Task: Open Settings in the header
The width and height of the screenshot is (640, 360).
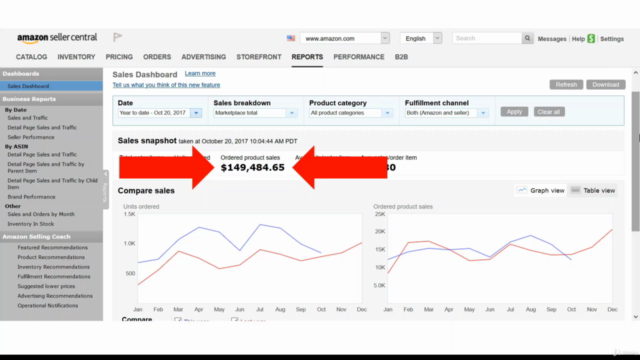Action: click(x=612, y=39)
